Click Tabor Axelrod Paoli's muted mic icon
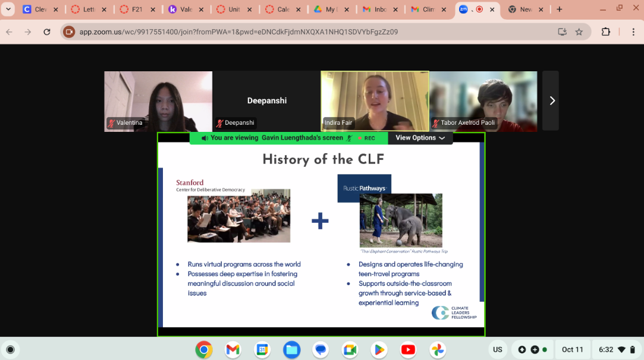Viewport: 644px width, 360px height. [436, 123]
